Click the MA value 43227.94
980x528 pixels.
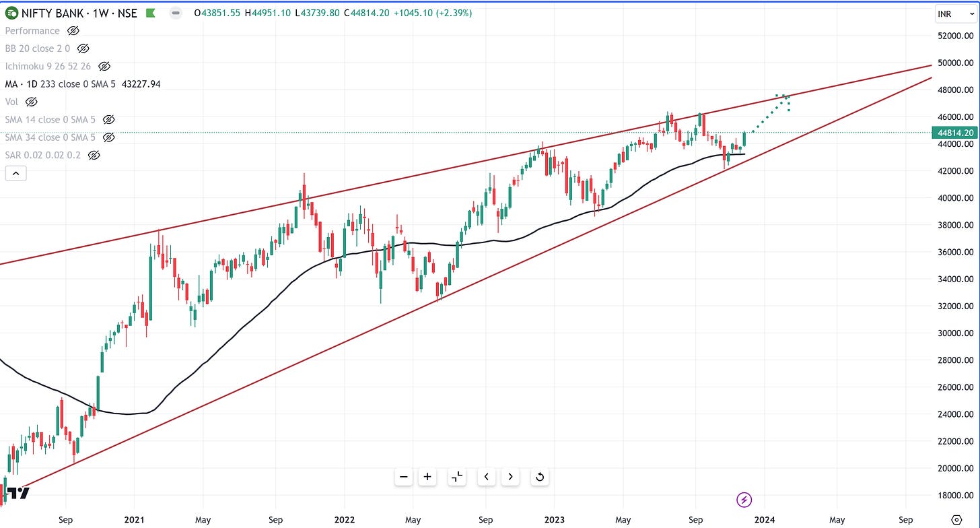click(140, 84)
